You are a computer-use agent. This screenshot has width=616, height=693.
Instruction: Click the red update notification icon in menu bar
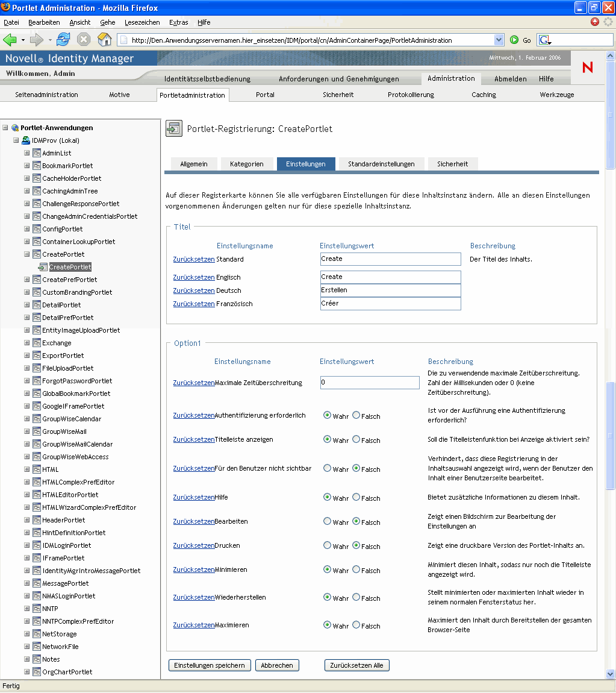[x=595, y=22]
